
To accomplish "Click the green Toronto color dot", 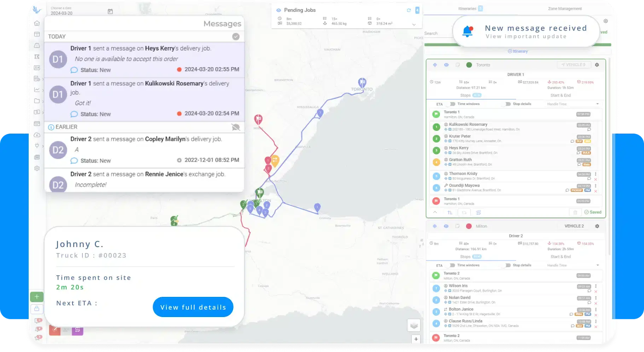I will click(469, 65).
